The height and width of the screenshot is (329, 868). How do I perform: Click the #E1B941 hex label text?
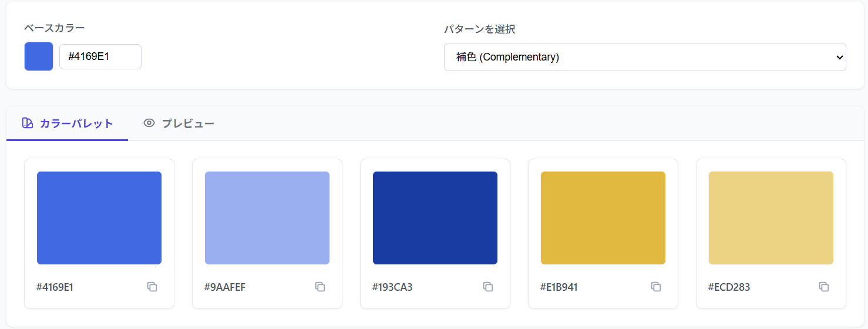559,287
